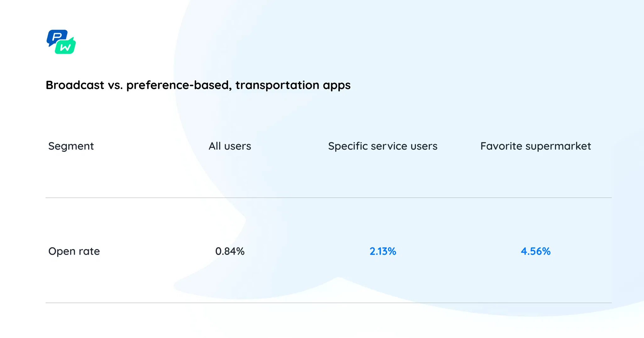644x338 pixels.
Task: Click the divider line below the header row
Action: (329, 198)
